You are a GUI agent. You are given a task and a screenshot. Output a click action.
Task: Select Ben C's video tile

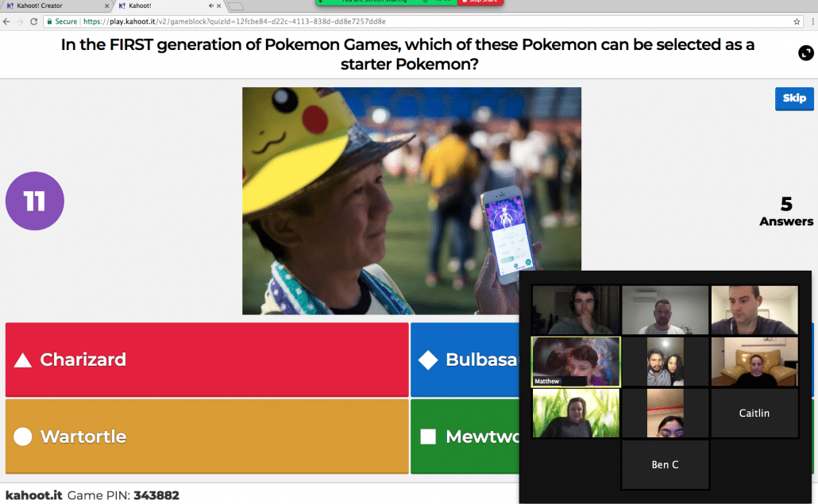pyautogui.click(x=666, y=464)
